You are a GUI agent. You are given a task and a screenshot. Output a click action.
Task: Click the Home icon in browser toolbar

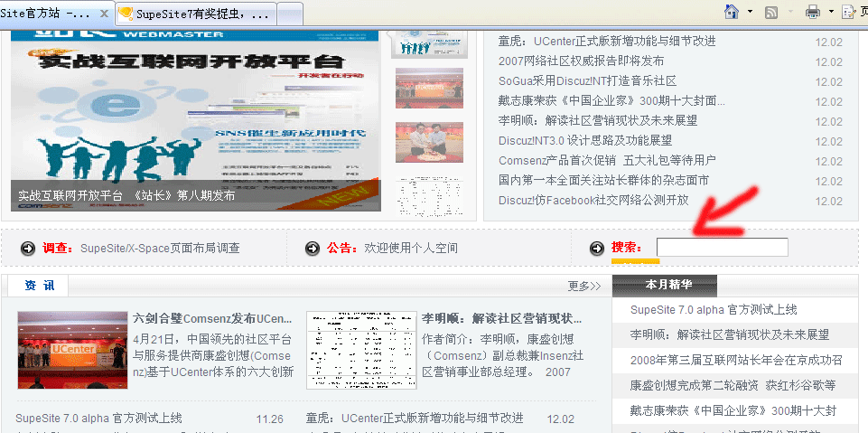(x=733, y=12)
